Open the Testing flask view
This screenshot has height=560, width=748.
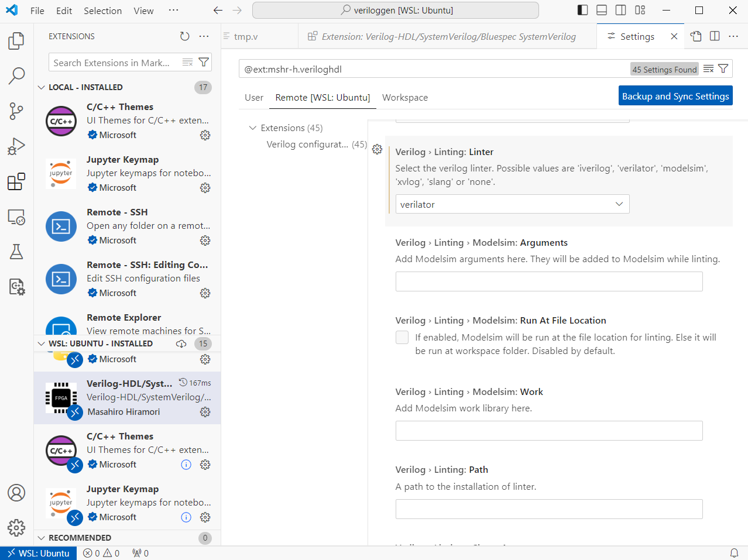click(16, 252)
